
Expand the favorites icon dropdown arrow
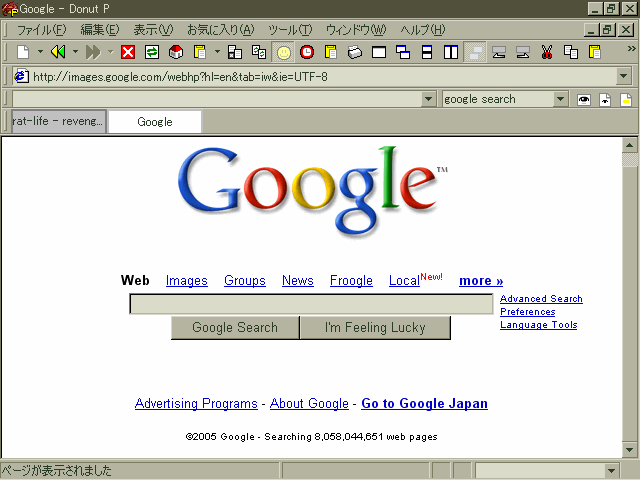[217, 52]
